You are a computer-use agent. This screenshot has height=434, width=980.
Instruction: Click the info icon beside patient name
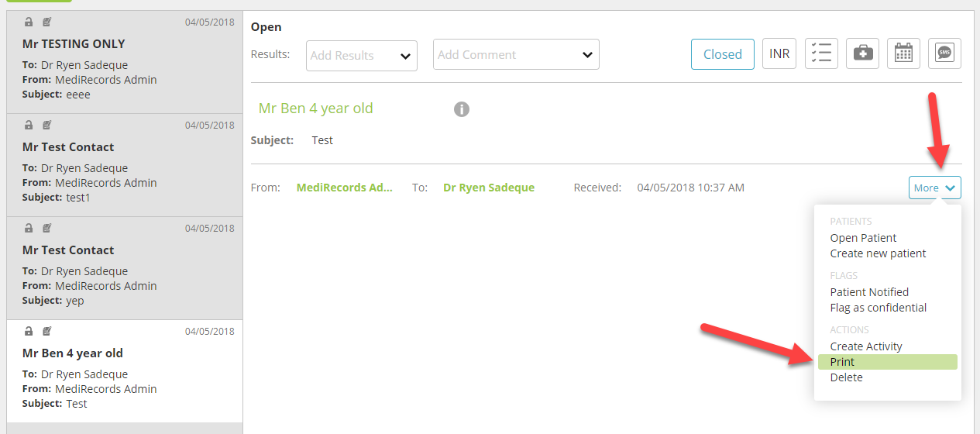[x=462, y=109]
